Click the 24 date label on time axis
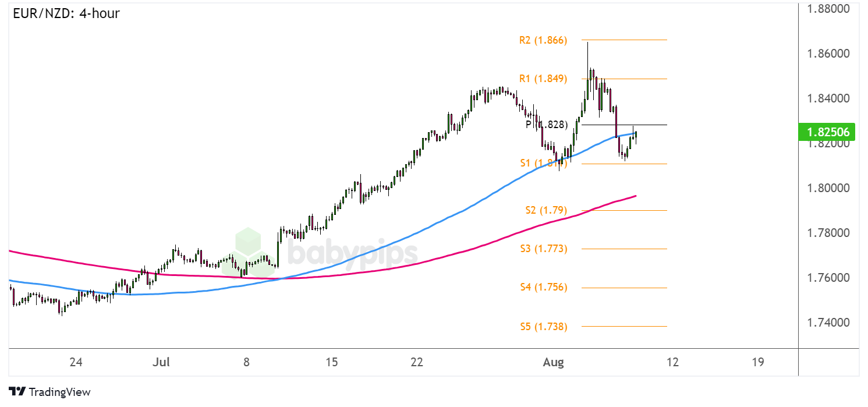The height and width of the screenshot is (407, 868). coord(76,362)
